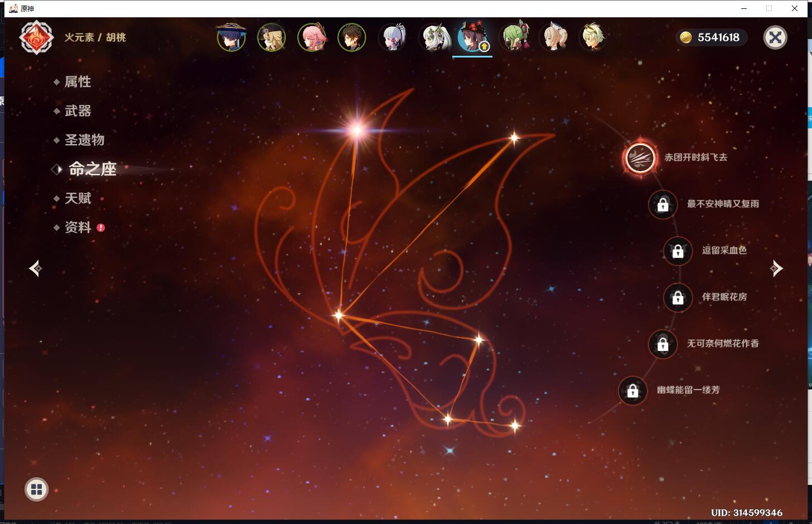Select the pink-haired Yae Miko avatar
812x524 pixels.
(312, 37)
